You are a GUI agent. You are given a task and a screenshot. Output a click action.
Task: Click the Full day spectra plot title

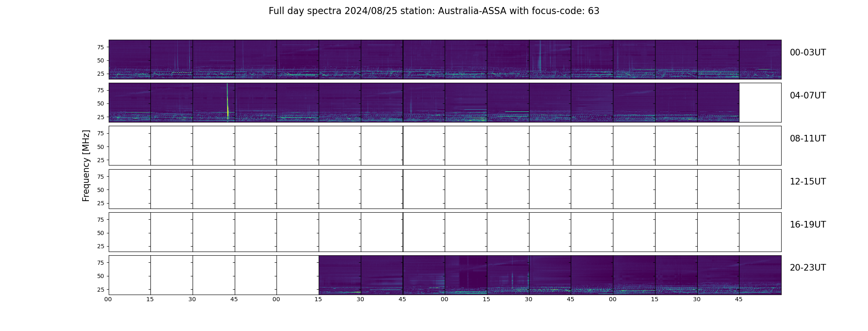coord(434,11)
